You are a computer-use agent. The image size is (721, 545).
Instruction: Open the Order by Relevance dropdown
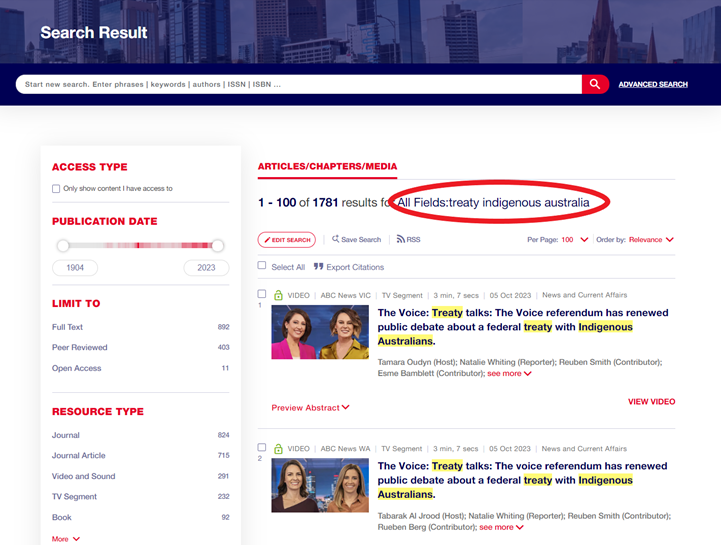(x=651, y=240)
